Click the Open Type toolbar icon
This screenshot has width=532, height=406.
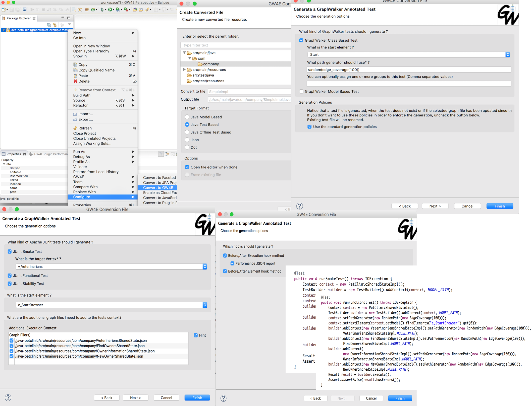pyautogui.click(x=135, y=10)
